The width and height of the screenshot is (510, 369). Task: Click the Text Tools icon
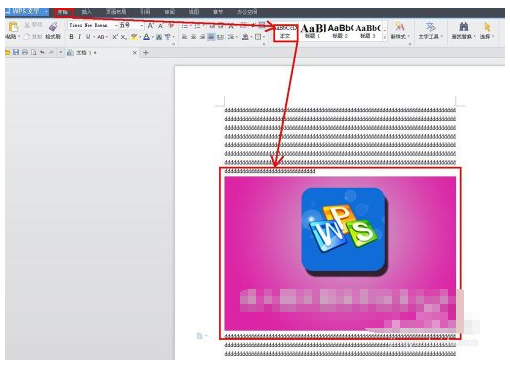point(430,27)
